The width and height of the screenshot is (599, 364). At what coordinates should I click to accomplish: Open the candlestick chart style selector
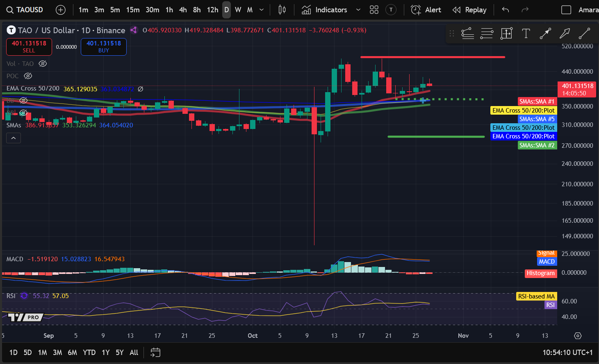[282, 10]
